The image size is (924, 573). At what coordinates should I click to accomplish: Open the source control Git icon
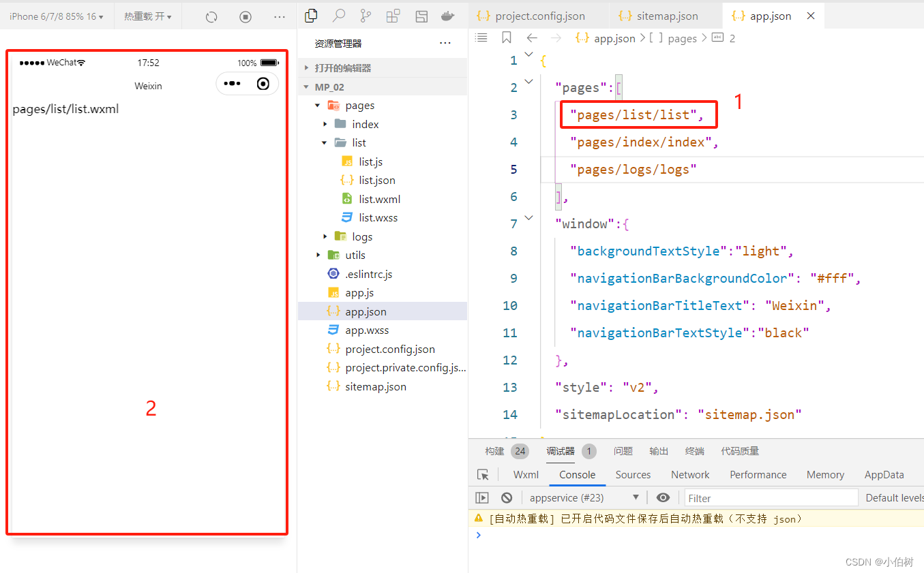click(x=366, y=16)
